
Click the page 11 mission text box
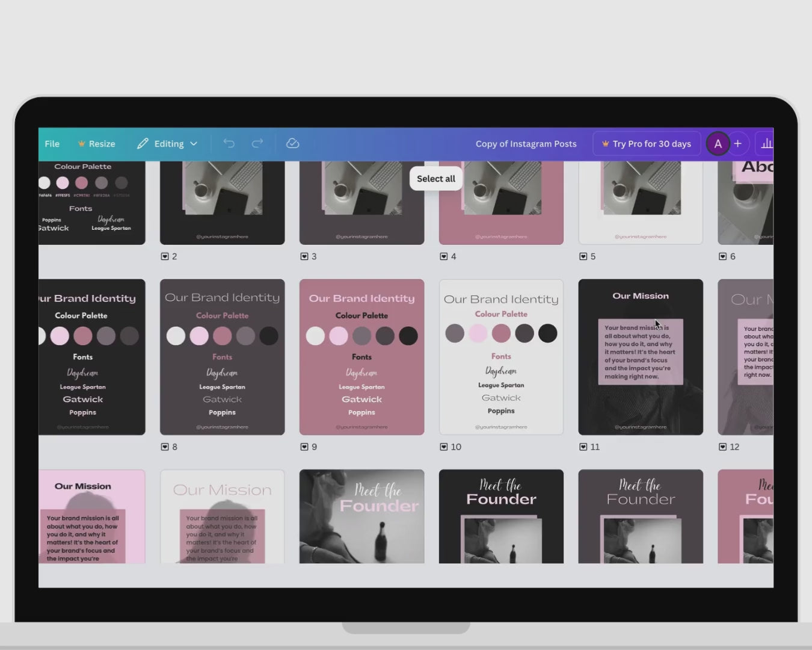641,352
